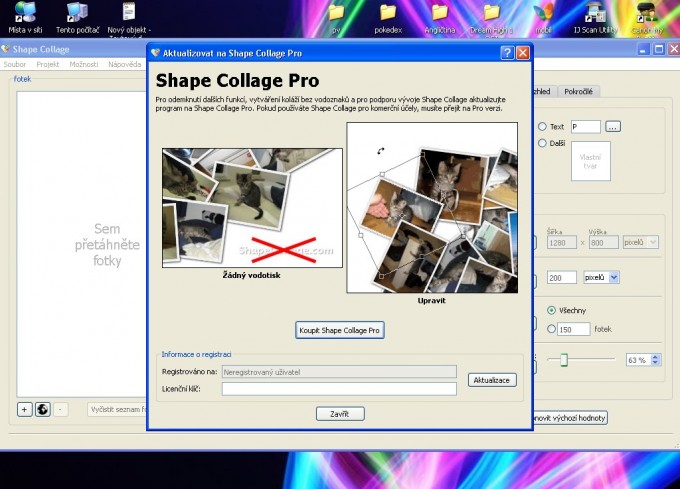The width and height of the screenshot is (680, 489).
Task: Click the výchozí hodnoty reset button
Action: pyautogui.click(x=569, y=418)
